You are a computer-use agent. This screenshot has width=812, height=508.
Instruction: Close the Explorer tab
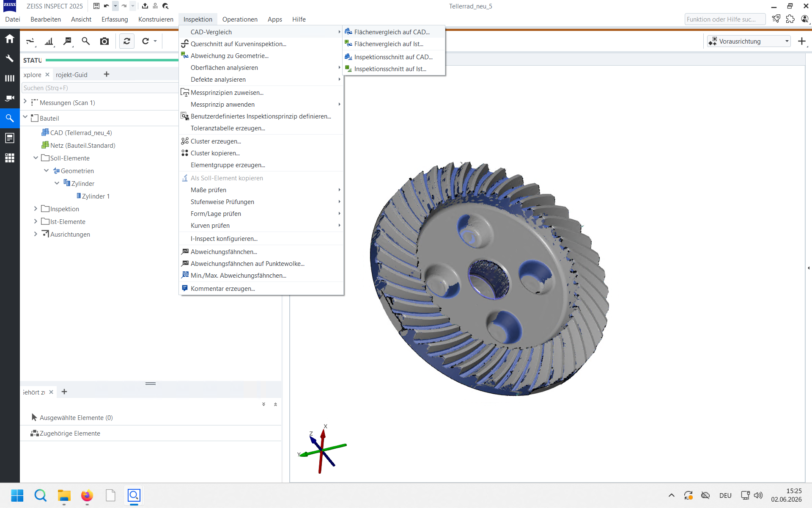pos(47,75)
